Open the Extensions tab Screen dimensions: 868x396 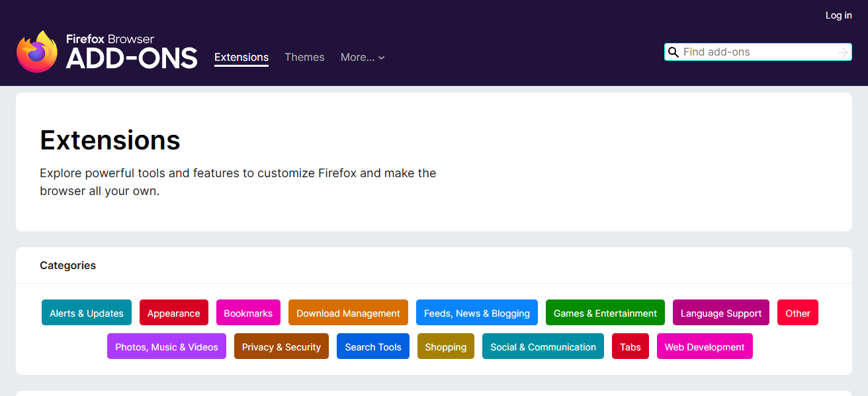[x=241, y=58]
